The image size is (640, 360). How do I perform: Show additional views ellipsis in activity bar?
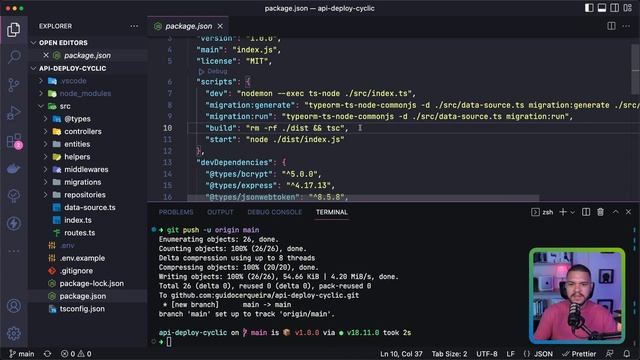(14, 251)
